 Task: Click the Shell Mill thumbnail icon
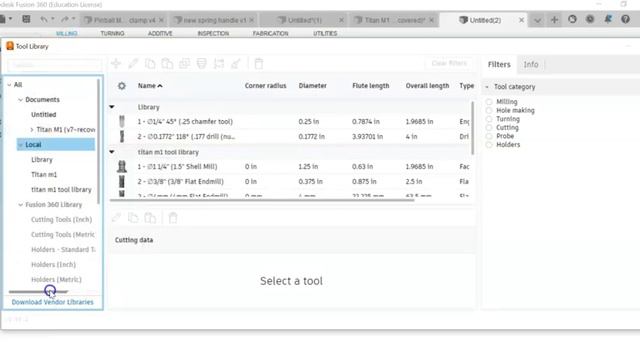[x=122, y=167]
